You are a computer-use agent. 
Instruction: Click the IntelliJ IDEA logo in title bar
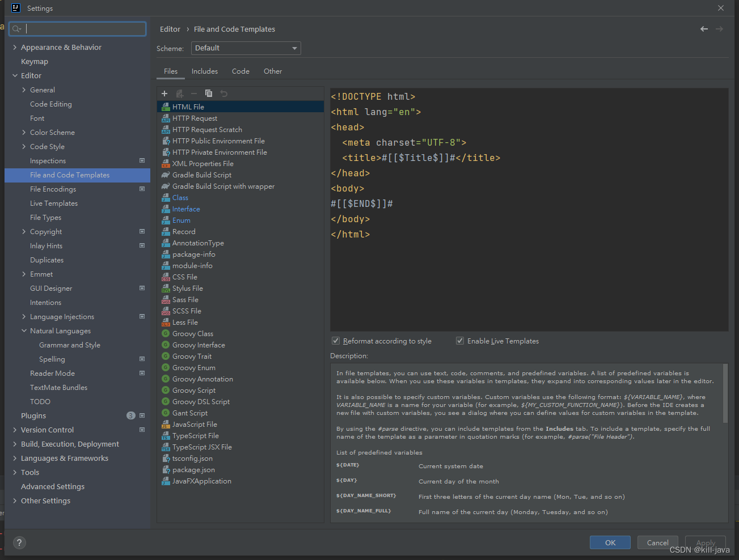click(16, 8)
